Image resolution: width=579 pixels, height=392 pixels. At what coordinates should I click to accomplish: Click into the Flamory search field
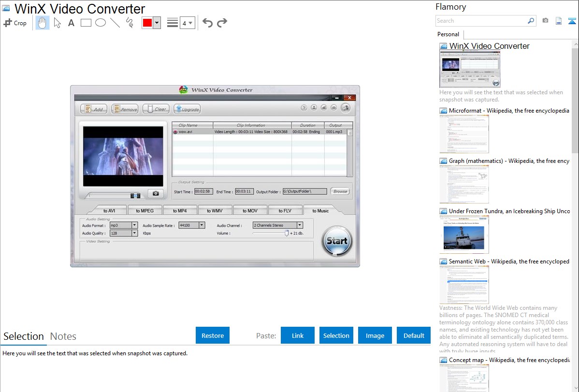click(481, 21)
